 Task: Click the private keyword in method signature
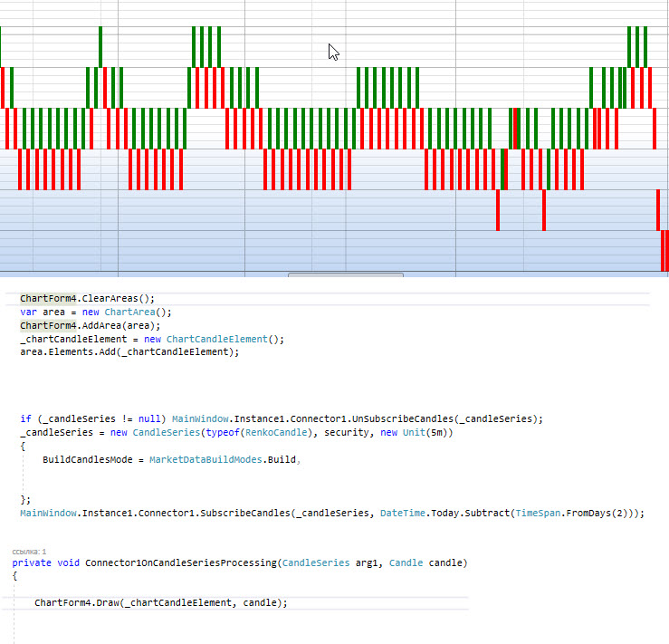(x=31, y=563)
